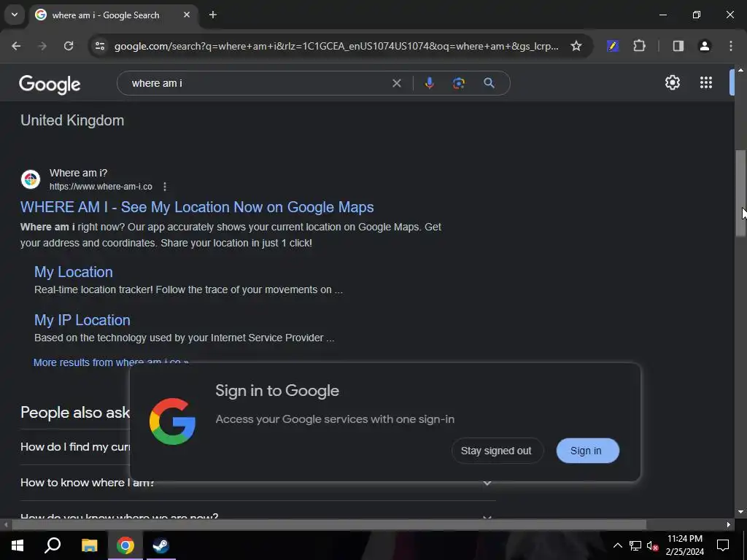Image resolution: width=747 pixels, height=560 pixels.
Task: View site information icon in address bar
Action: pos(99,46)
